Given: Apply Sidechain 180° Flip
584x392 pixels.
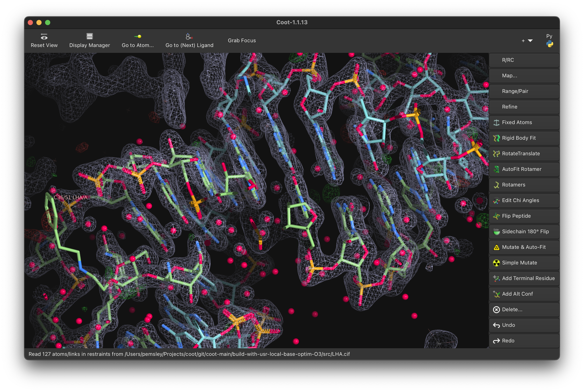Looking at the screenshot, I should click(525, 232).
